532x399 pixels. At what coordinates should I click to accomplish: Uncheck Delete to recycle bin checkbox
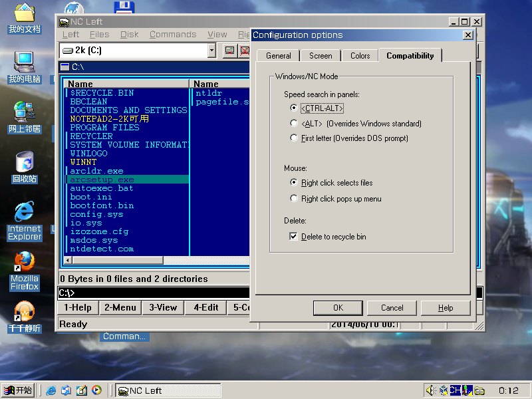[x=294, y=237]
